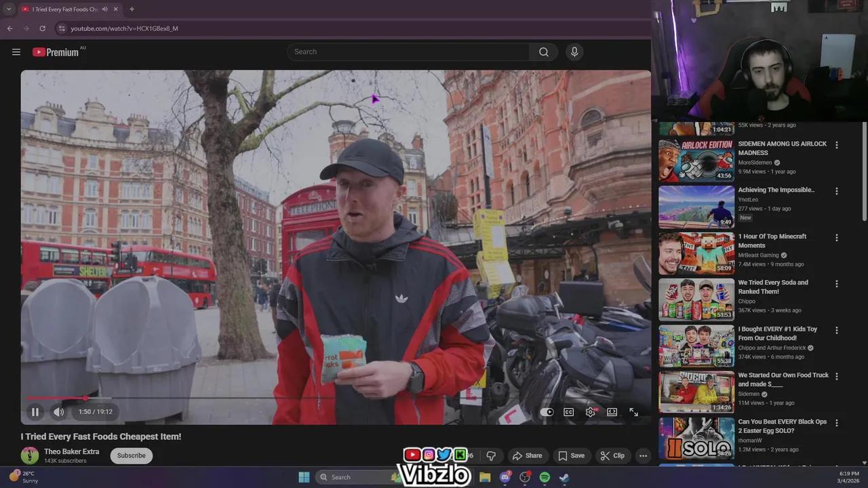This screenshot has height=488, width=868.
Task: Close the YouTube browser tab
Action: click(116, 9)
